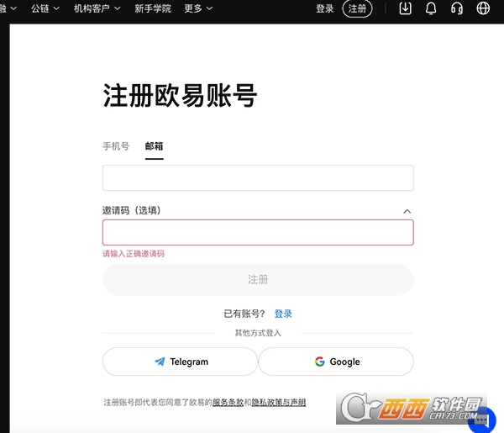Click the blue 登录 link beside 已有账号
The height and width of the screenshot is (433, 504).
[x=283, y=314]
